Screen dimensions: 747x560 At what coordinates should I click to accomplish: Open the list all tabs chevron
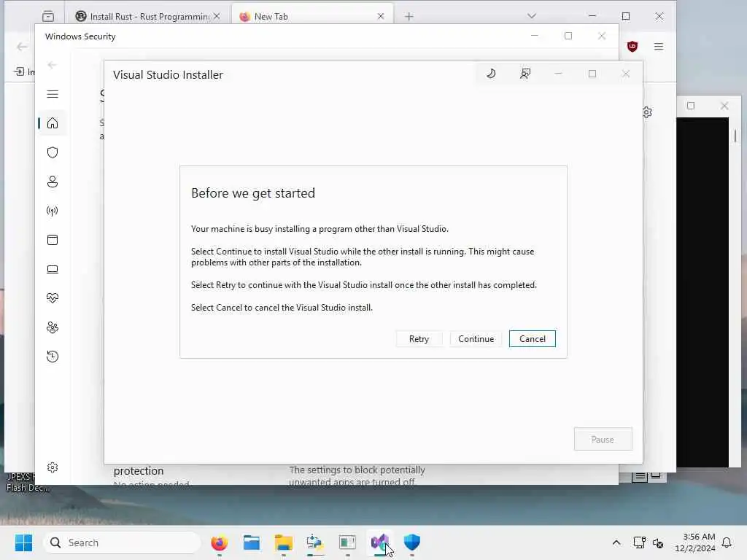pyautogui.click(x=532, y=16)
